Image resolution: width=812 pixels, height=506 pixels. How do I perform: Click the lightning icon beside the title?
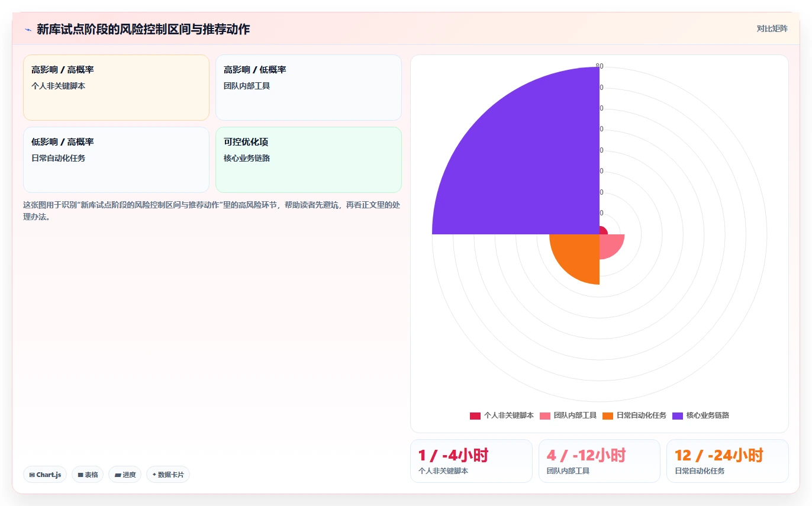tap(28, 30)
